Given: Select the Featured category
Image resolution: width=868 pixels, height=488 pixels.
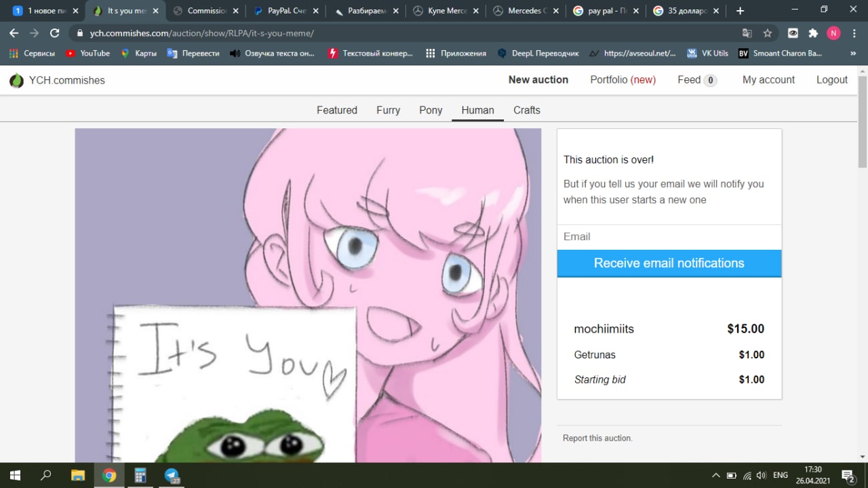Looking at the screenshot, I should click(x=337, y=110).
